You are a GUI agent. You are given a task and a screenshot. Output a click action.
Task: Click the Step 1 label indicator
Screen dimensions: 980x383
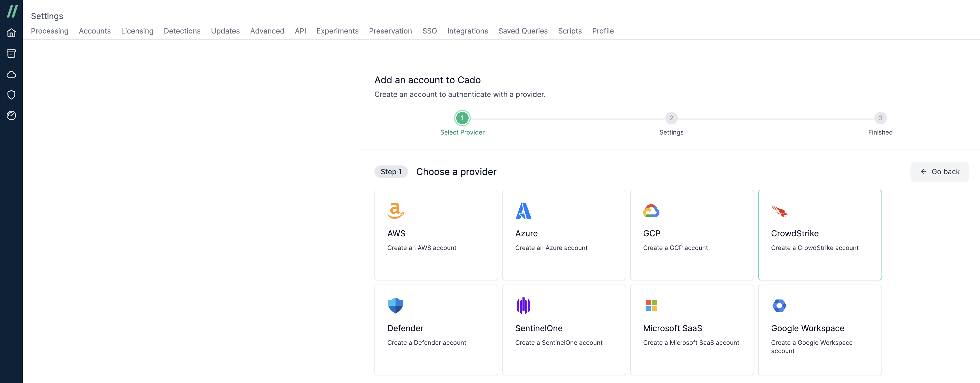click(x=391, y=171)
